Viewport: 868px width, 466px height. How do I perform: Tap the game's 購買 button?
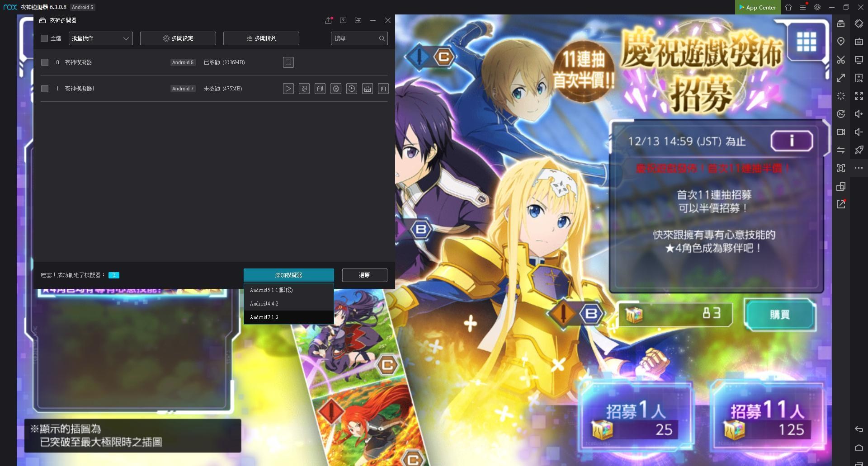(x=780, y=315)
